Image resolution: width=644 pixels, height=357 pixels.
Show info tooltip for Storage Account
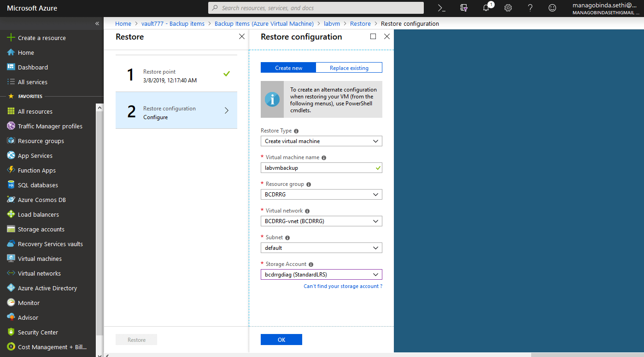pos(311,265)
